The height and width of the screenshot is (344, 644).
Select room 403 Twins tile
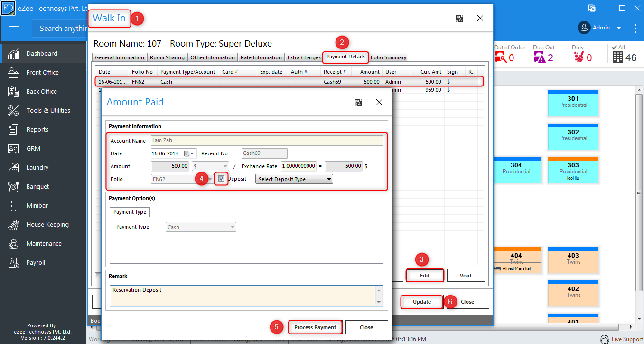[x=573, y=260]
